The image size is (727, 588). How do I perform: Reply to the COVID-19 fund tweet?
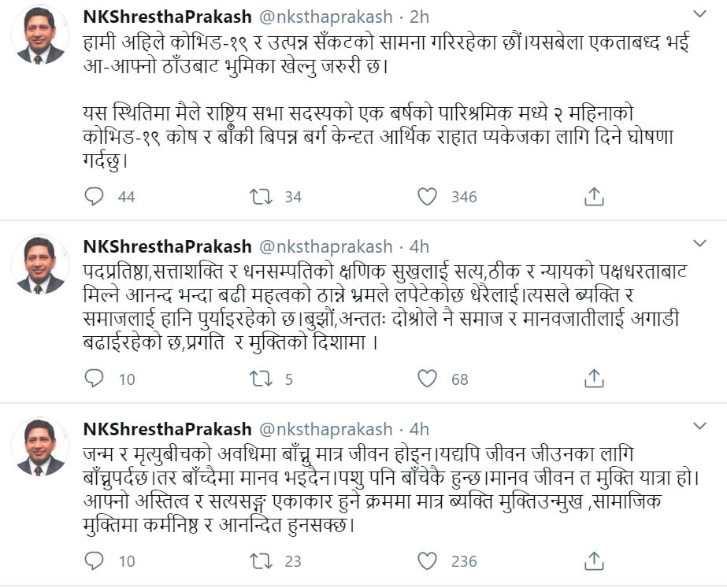point(94,197)
